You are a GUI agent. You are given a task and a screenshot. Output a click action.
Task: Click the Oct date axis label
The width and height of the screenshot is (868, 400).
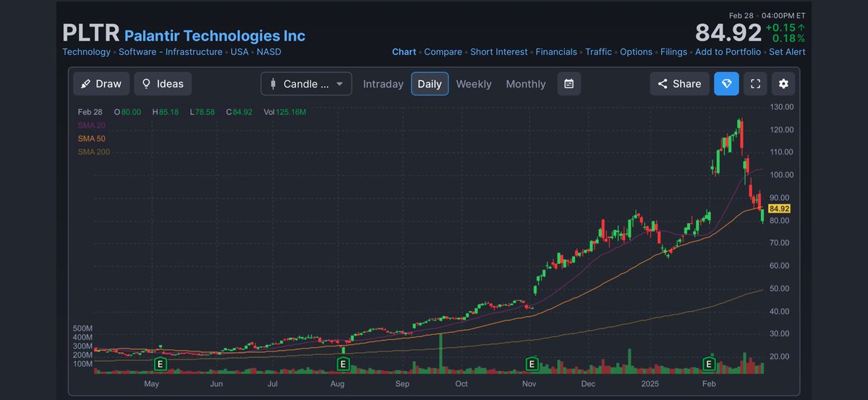coord(461,384)
